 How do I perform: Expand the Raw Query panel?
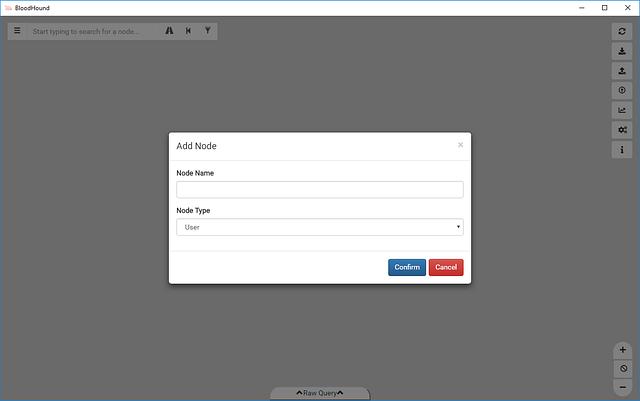[320, 393]
